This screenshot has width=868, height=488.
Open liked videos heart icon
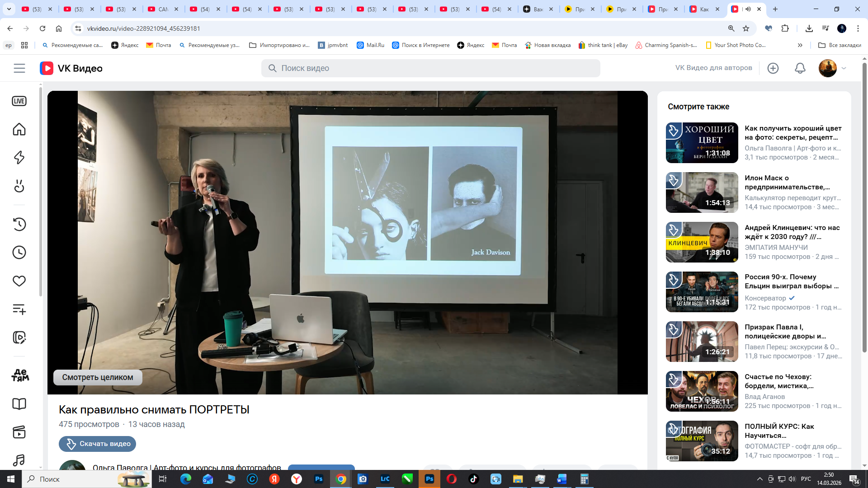click(19, 281)
